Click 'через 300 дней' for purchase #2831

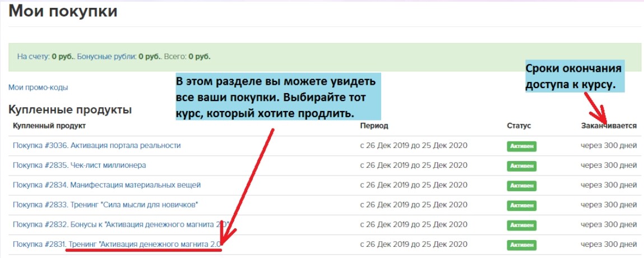tap(609, 244)
